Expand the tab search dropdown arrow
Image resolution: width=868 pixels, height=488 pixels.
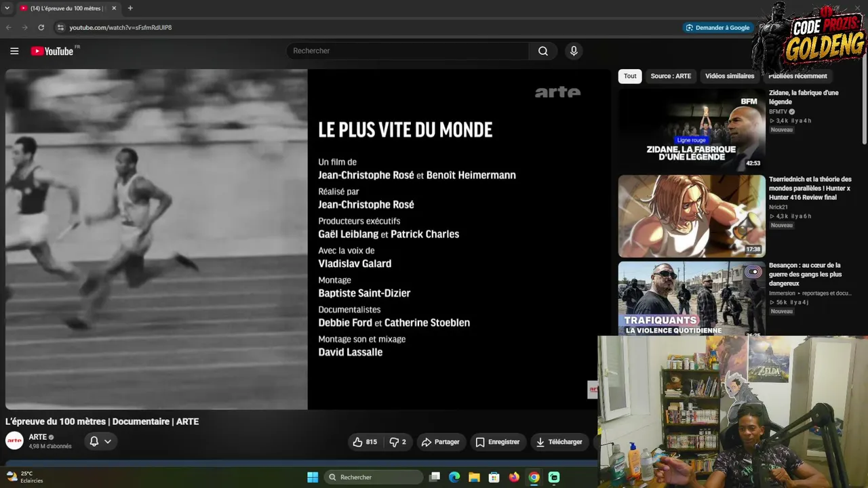[7, 8]
